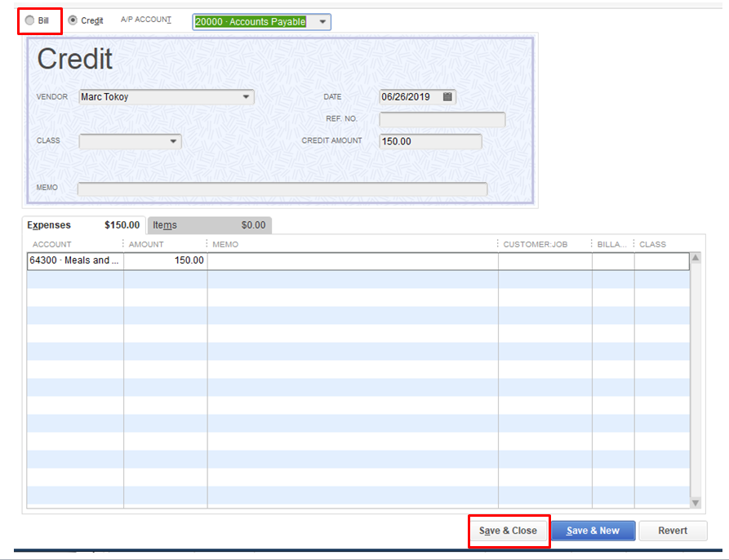The image size is (729, 560).
Task: Switch to the Items tab
Action: click(210, 225)
